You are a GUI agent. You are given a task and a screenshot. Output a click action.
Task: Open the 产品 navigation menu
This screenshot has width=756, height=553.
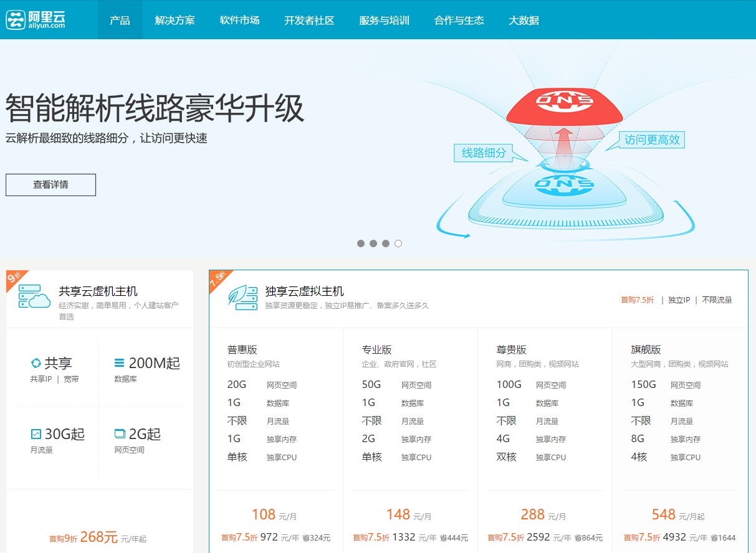pos(120,20)
